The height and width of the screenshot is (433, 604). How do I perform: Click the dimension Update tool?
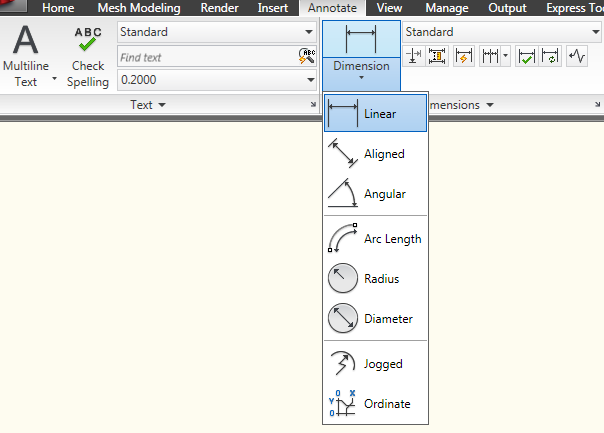(550, 56)
